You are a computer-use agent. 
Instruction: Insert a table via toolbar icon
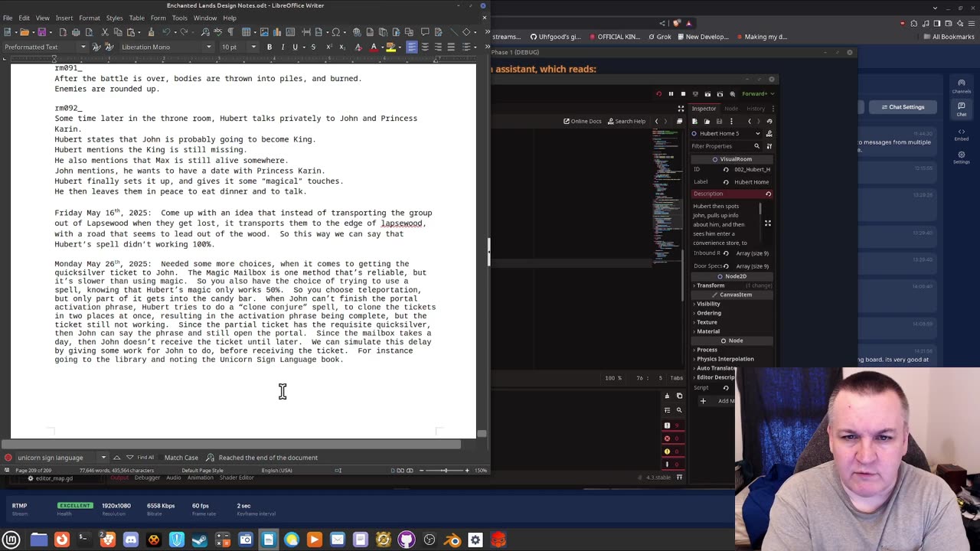(247, 32)
